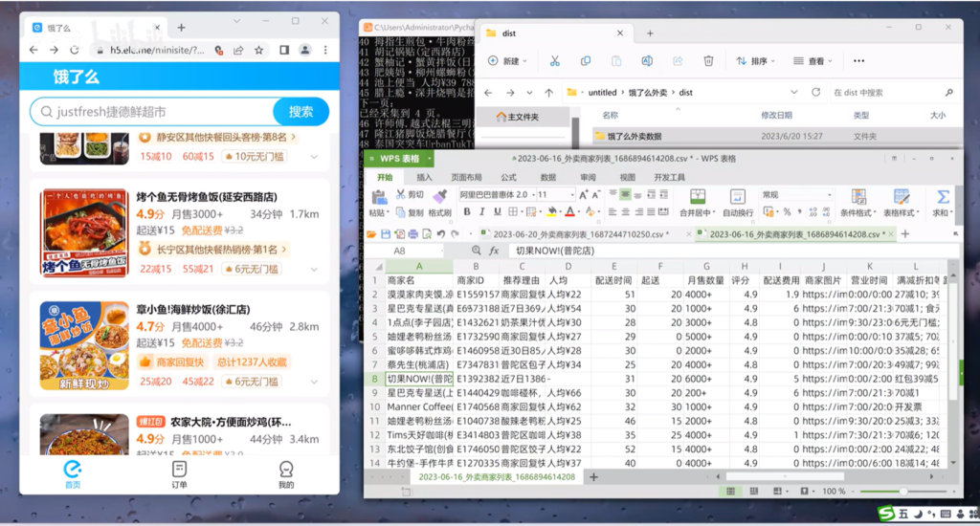
Task: Go up one folder in Explorer
Action: pyautogui.click(x=548, y=93)
